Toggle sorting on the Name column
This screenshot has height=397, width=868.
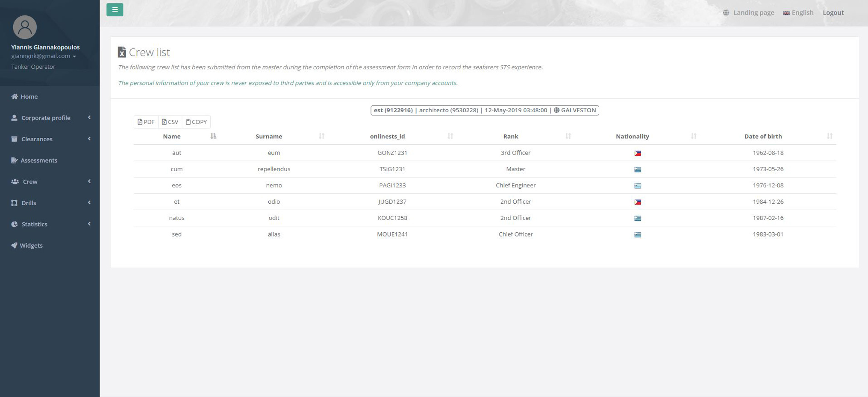click(x=171, y=136)
